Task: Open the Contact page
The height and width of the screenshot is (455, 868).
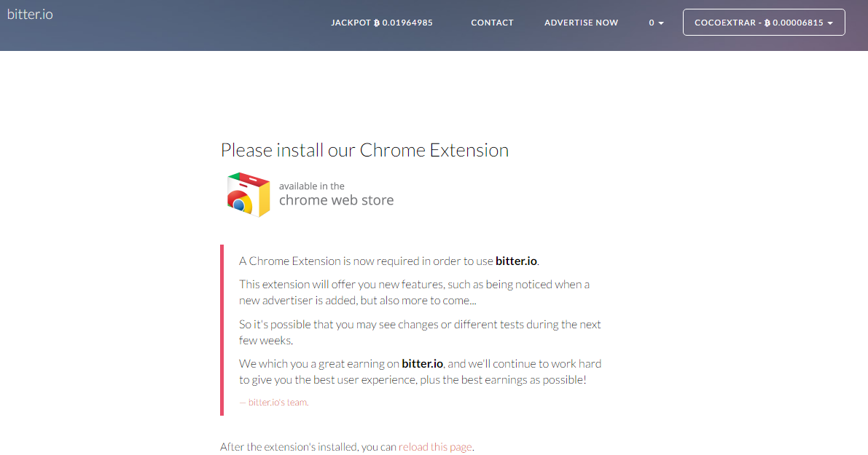Action: pos(492,23)
